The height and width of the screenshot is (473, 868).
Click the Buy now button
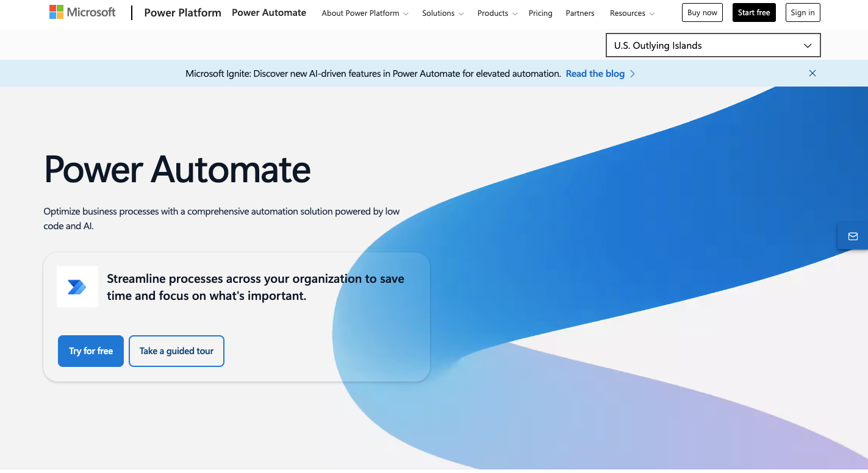tap(701, 12)
